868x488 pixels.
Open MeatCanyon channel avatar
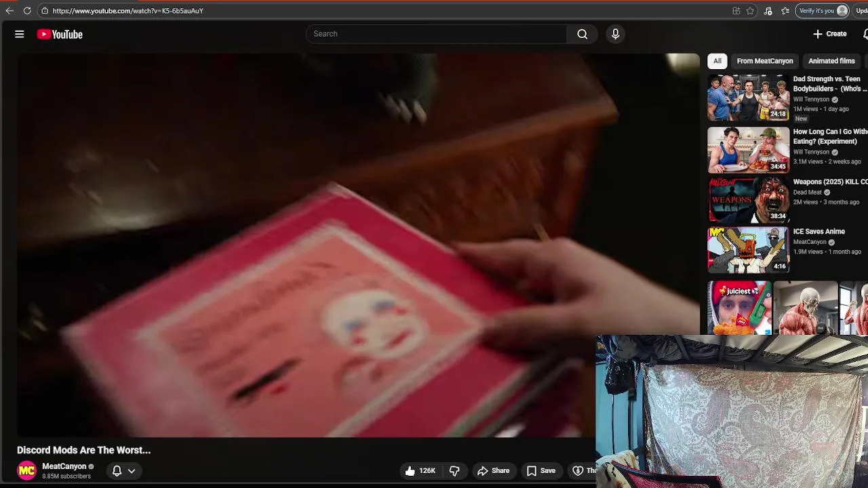coord(26,470)
